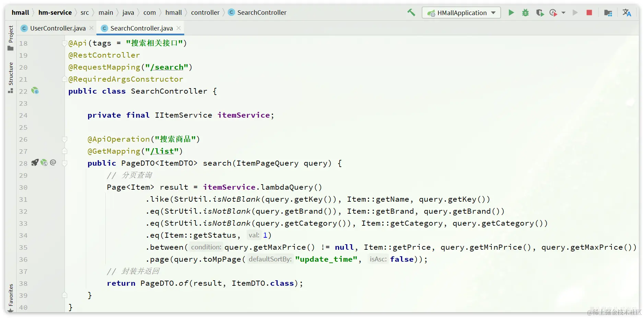Screen dimensions: 644x318
Task: Click line number 30 in the gutter
Action: pos(23,188)
